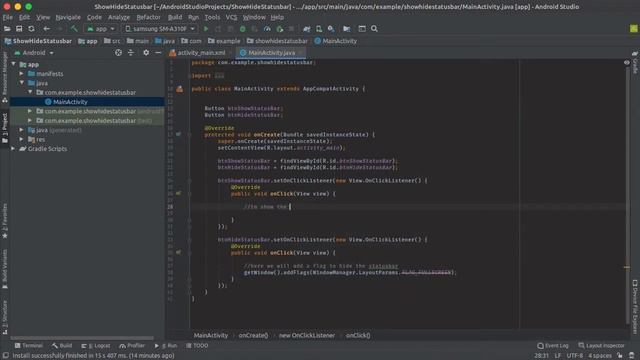Click the class gutter icon beside MainActivity declaration
This screenshot has width=640, height=360.
[180, 89]
